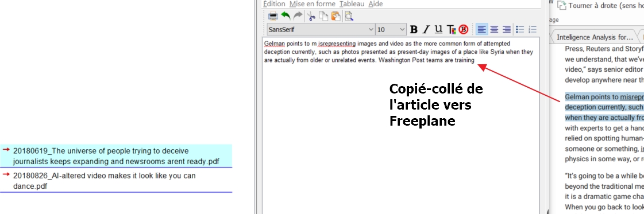Click the word 'Gelman' in the editor text
Image resolution: width=644 pixels, height=214 pixels.
point(275,44)
